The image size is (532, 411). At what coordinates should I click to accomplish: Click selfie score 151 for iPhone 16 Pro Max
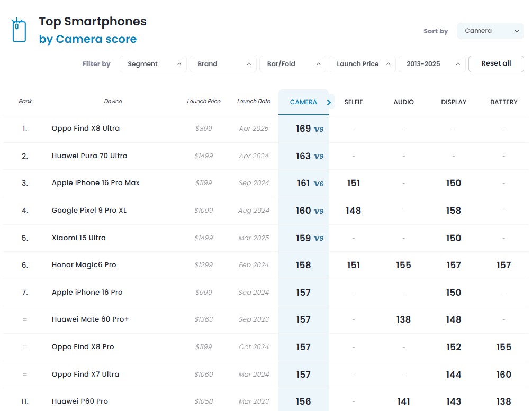[x=353, y=184]
